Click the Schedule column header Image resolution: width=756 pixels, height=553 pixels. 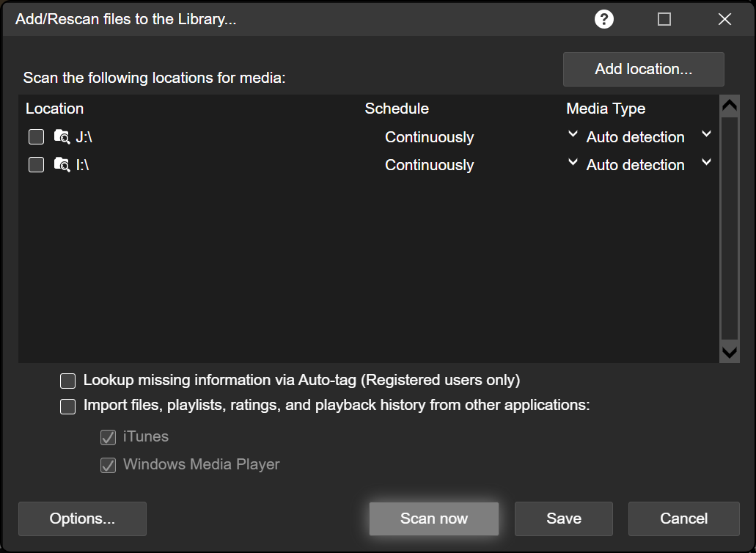(397, 109)
